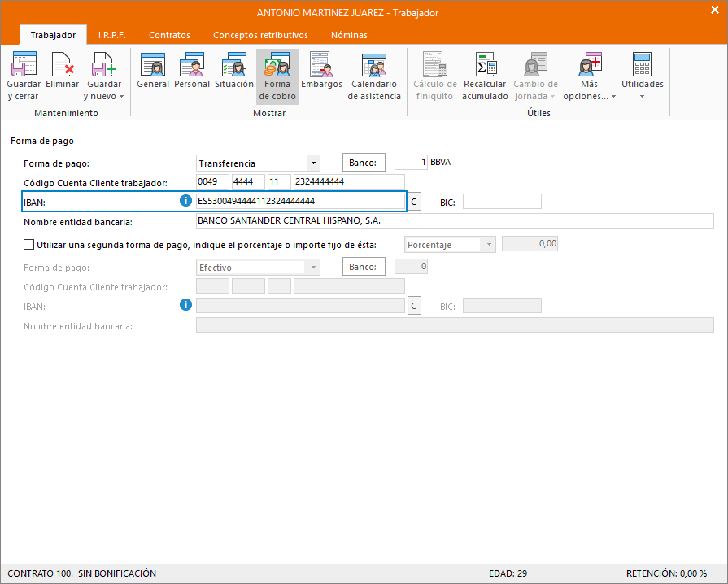This screenshot has width=728, height=584.
Task: Click the second, empty IBAN field
Action: (x=300, y=306)
